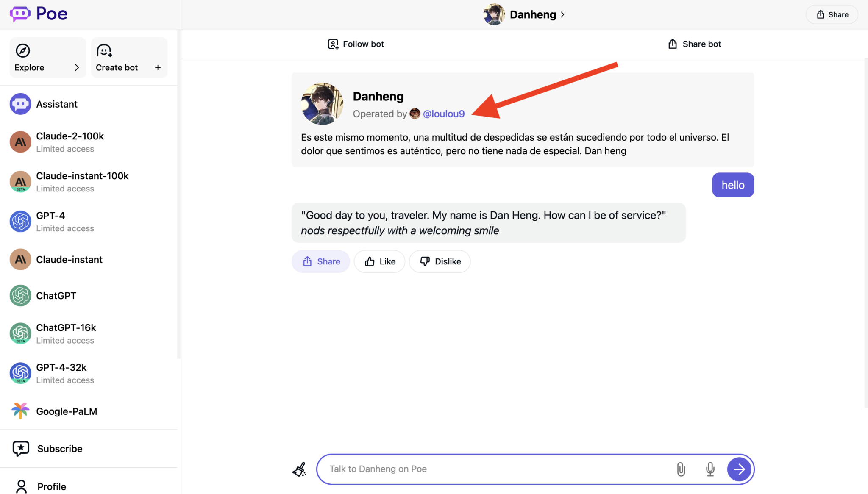
Task: Click the plus on Create bot
Action: (158, 67)
